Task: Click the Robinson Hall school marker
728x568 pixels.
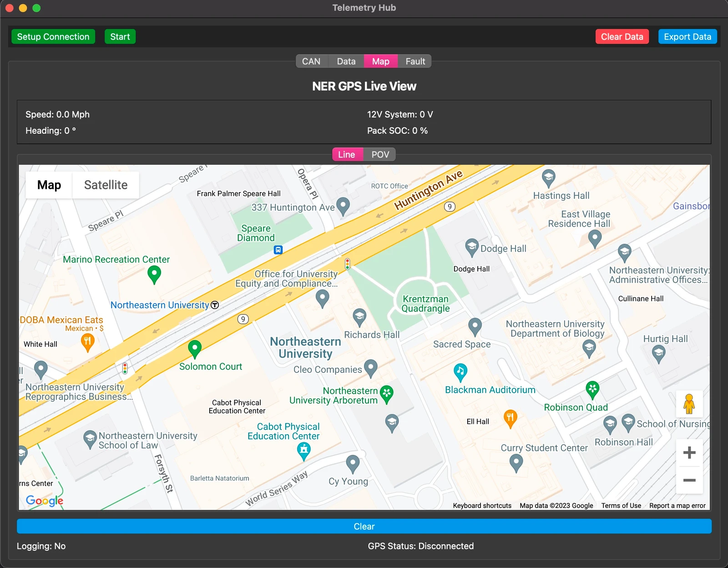Action: coord(610,425)
